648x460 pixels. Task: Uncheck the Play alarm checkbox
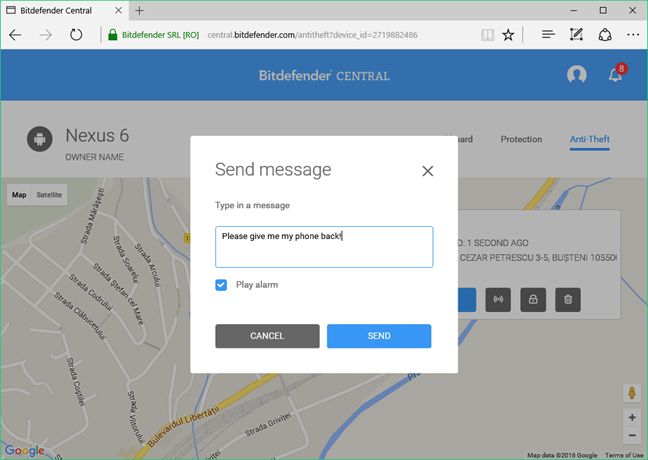pyautogui.click(x=221, y=285)
